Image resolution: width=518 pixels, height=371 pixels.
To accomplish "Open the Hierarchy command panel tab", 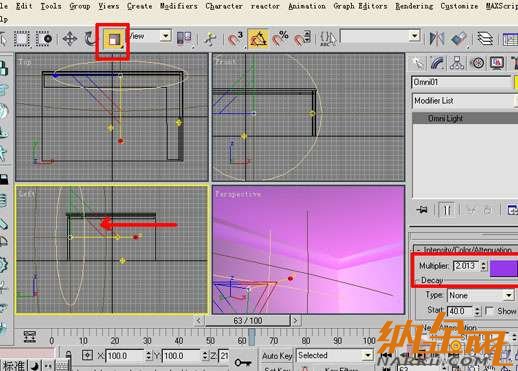I will coord(457,63).
